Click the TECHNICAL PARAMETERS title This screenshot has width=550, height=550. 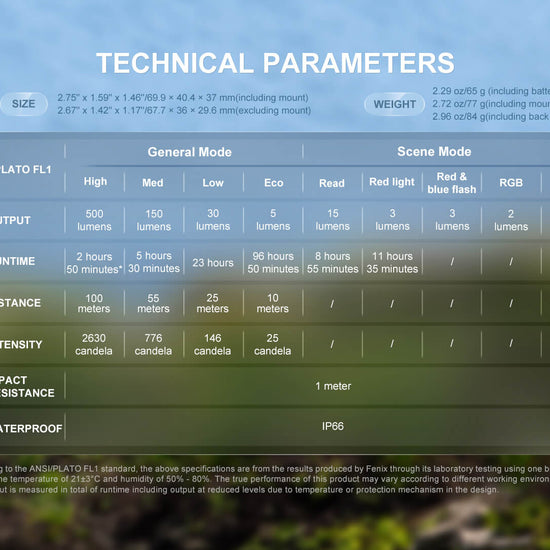(x=275, y=63)
